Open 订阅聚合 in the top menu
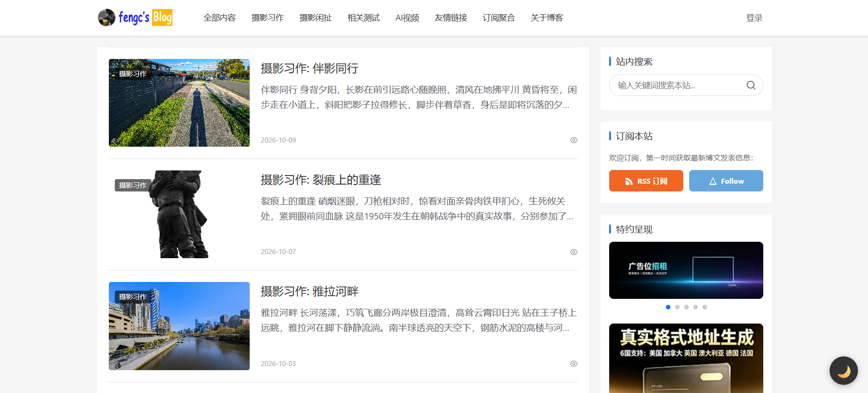 [x=499, y=18]
